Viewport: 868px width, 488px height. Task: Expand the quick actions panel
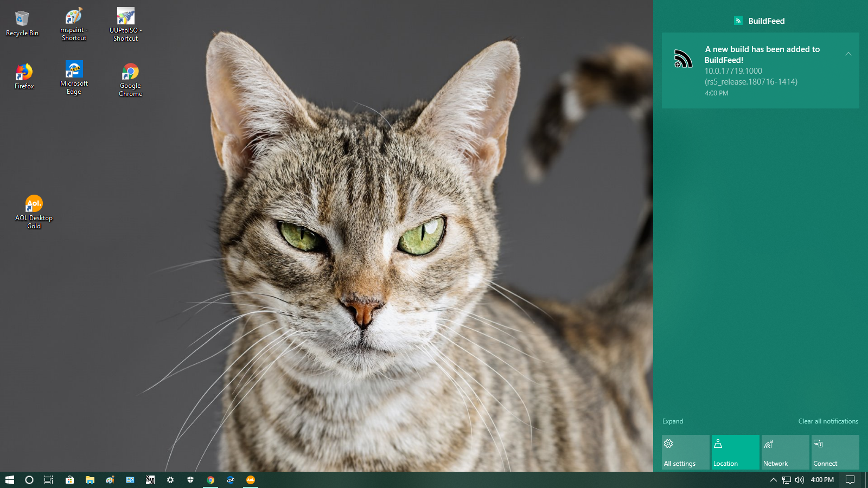[673, 421]
